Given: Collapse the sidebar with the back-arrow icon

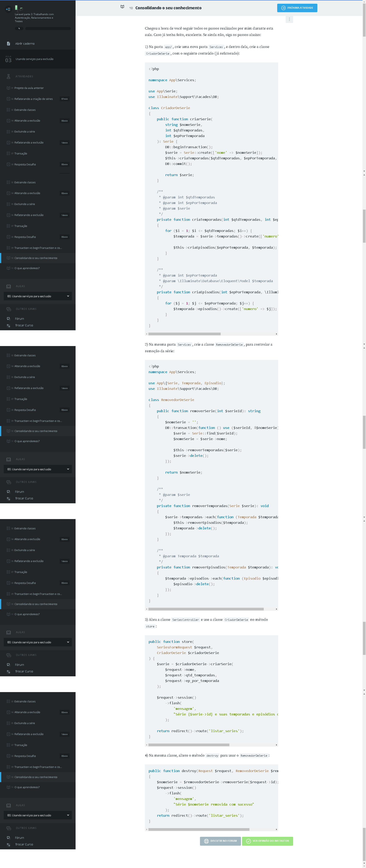Looking at the screenshot, I should (8, 9).
